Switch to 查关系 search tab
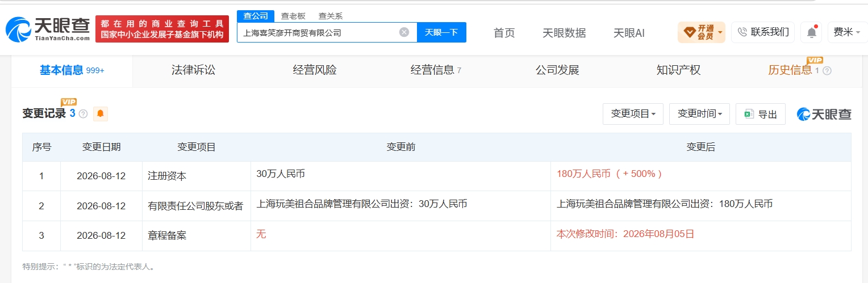868x283 pixels. tap(330, 16)
